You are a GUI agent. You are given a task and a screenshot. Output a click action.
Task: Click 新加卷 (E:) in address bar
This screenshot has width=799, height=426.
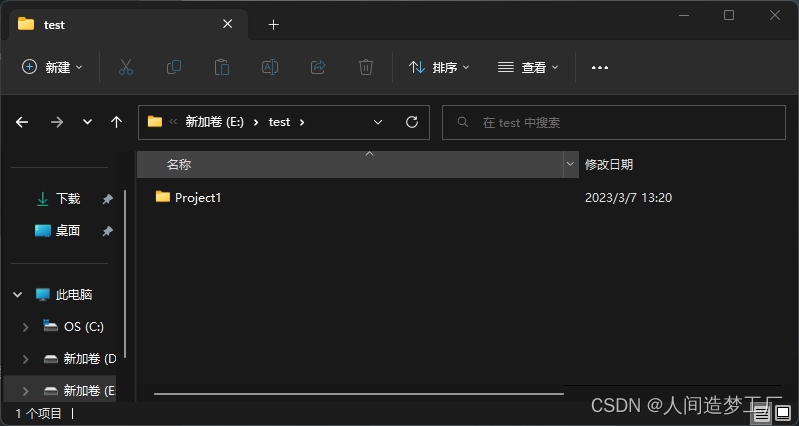point(215,122)
